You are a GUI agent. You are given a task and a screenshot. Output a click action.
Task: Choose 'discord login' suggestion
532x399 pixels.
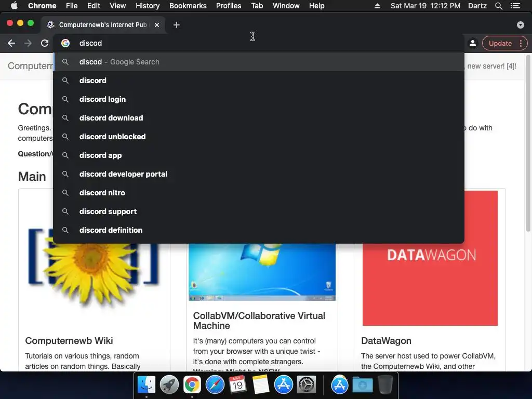coord(259,99)
